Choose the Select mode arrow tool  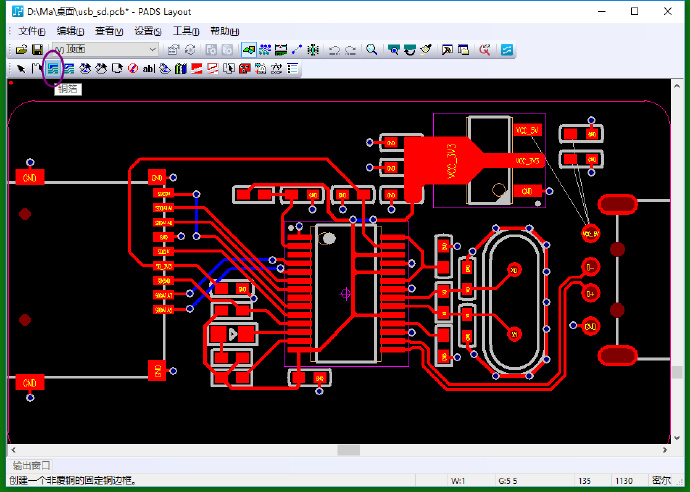point(21,69)
